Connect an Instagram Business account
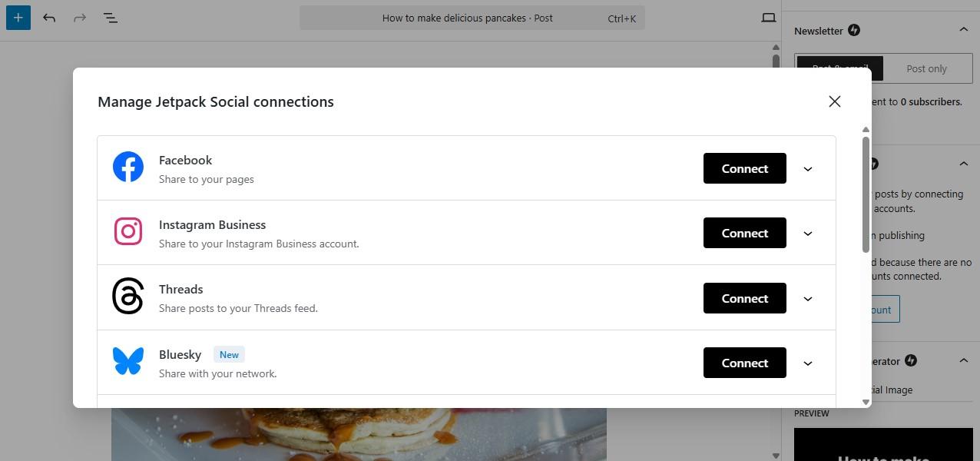980x461 pixels. [x=743, y=233]
